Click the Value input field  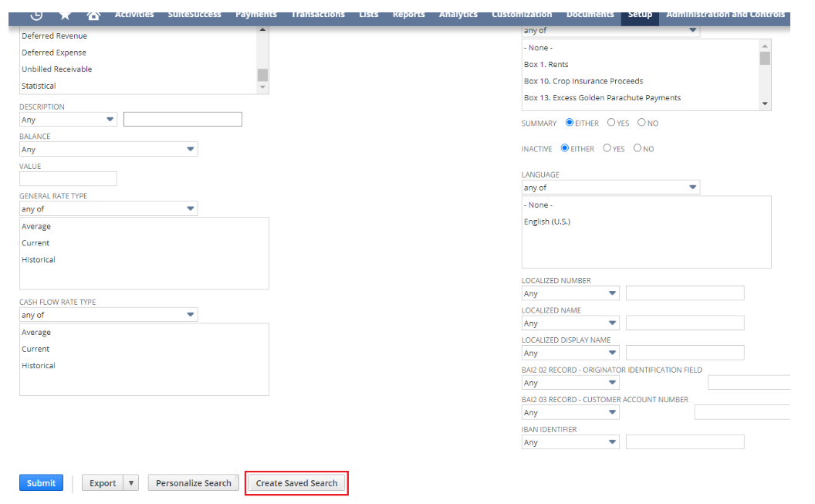coord(68,179)
